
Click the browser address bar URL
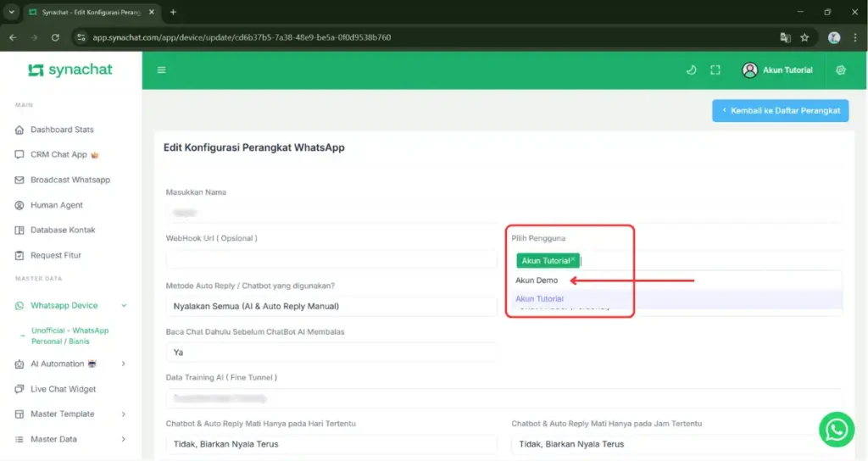(242, 37)
